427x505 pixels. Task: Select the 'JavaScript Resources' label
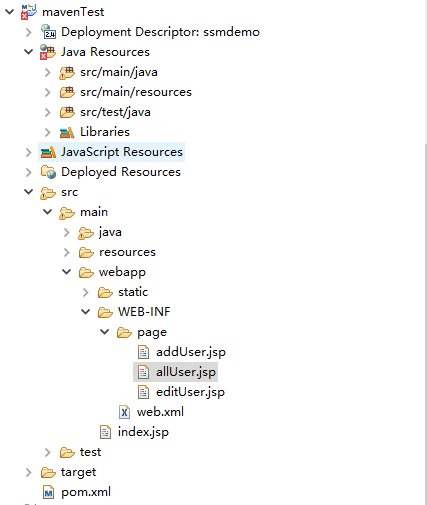[x=122, y=152]
